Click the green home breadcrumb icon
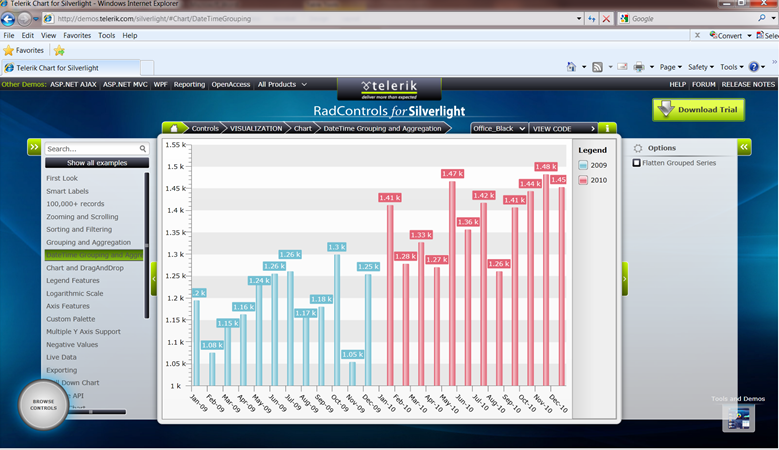 point(174,128)
